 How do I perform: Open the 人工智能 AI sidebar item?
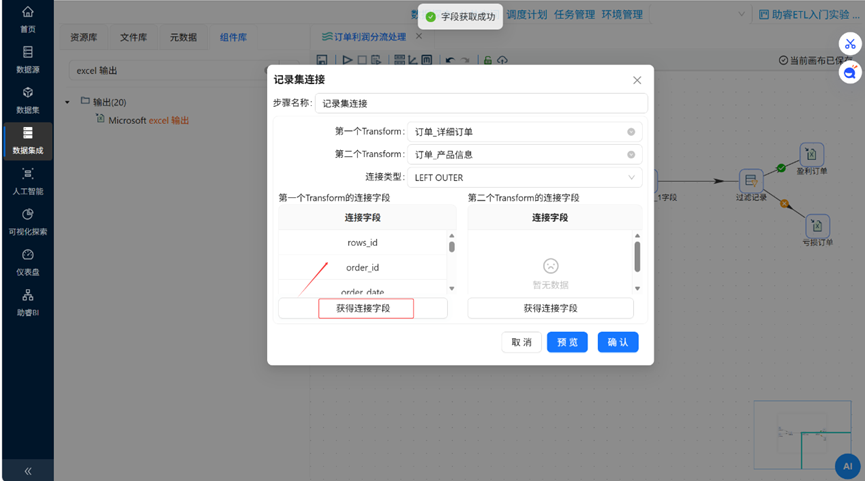(x=28, y=181)
